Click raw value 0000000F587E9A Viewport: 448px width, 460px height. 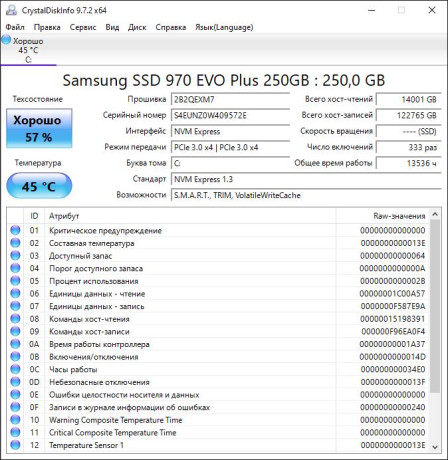coord(393,306)
